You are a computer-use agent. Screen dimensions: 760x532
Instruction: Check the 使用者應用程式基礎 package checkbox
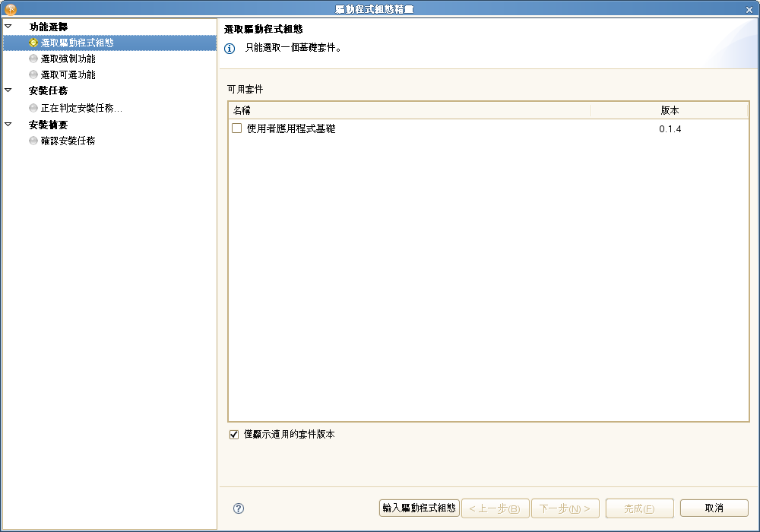236,128
